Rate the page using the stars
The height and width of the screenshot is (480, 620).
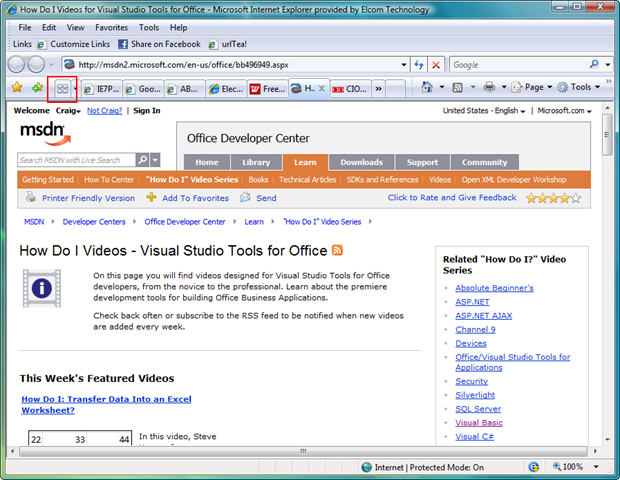553,198
